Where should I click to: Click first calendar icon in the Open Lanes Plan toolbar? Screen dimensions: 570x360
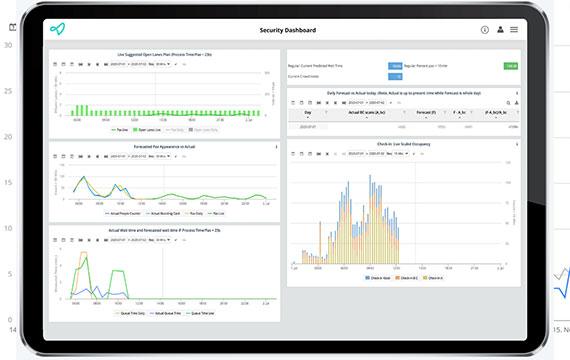coord(55,64)
